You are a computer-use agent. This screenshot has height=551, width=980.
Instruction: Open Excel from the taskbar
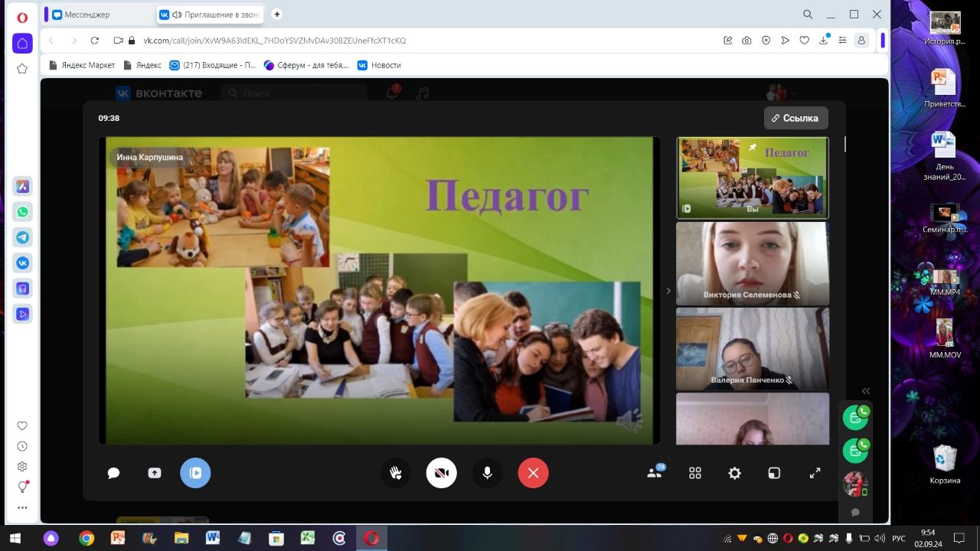coord(308,538)
